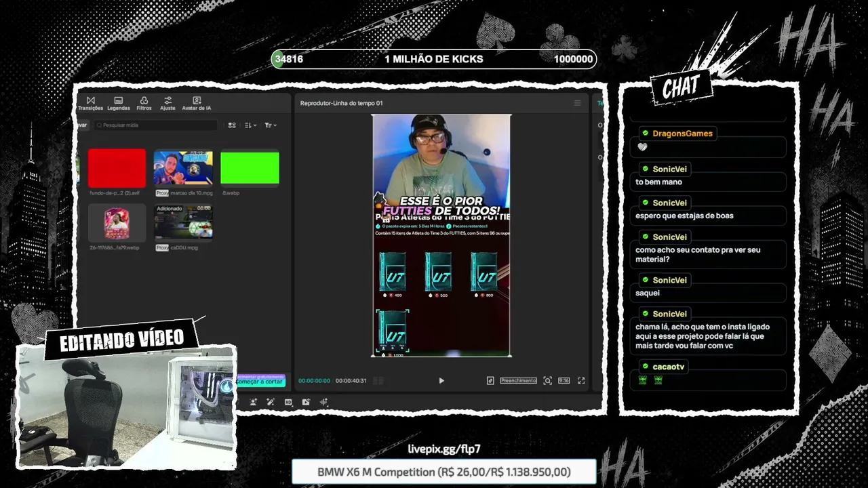Open the Transições tab
Screen dimensions: 868x488
coord(90,103)
